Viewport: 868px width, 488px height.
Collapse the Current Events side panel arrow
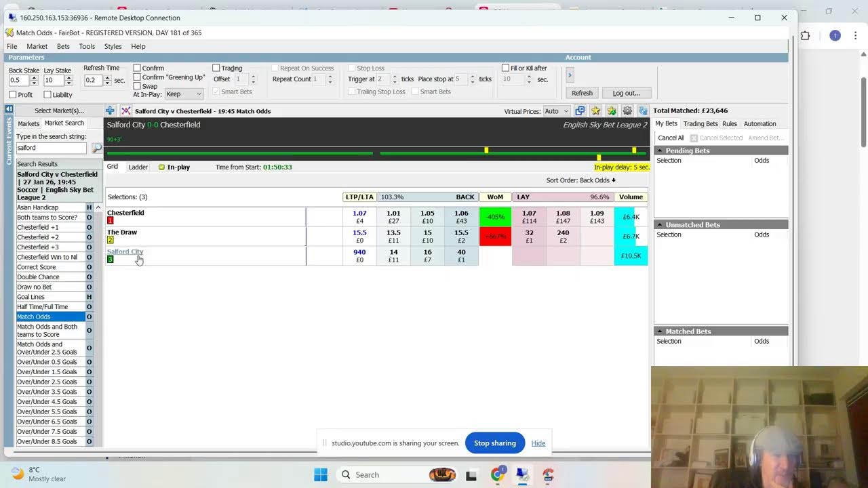9,109
